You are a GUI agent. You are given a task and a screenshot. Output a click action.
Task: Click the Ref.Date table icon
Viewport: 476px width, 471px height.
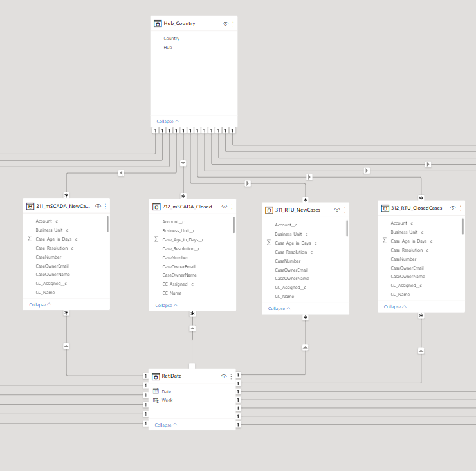156,376
